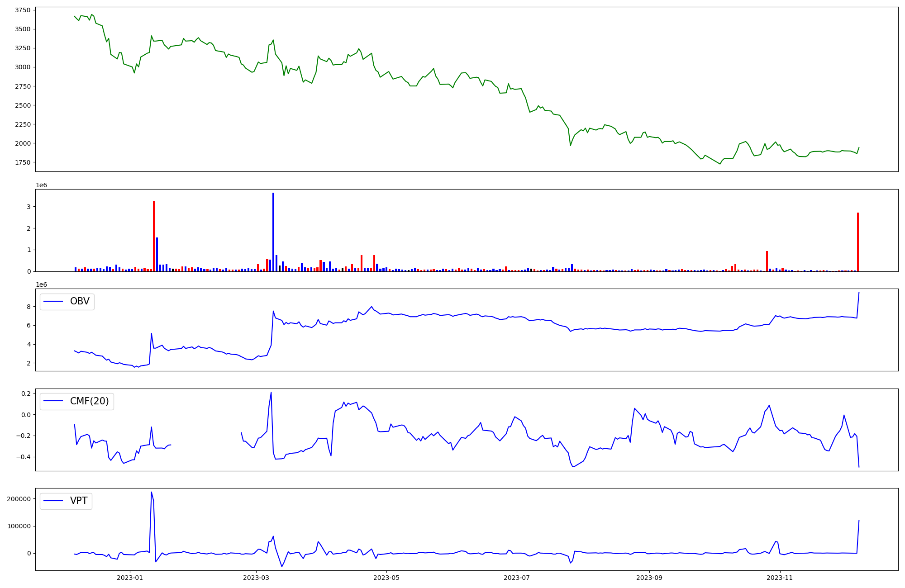Screen dimensions: 905x588
Task: Select the 2023-11 x-axis date label
Action: click(780, 578)
